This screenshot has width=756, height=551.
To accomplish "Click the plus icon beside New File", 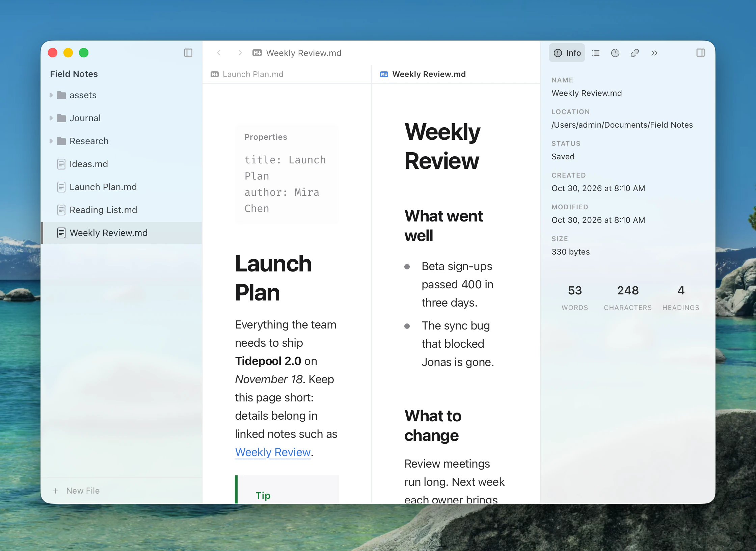I will point(55,491).
